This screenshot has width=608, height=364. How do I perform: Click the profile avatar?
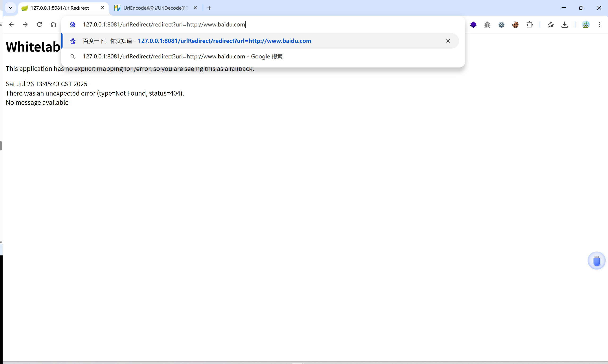tap(586, 25)
